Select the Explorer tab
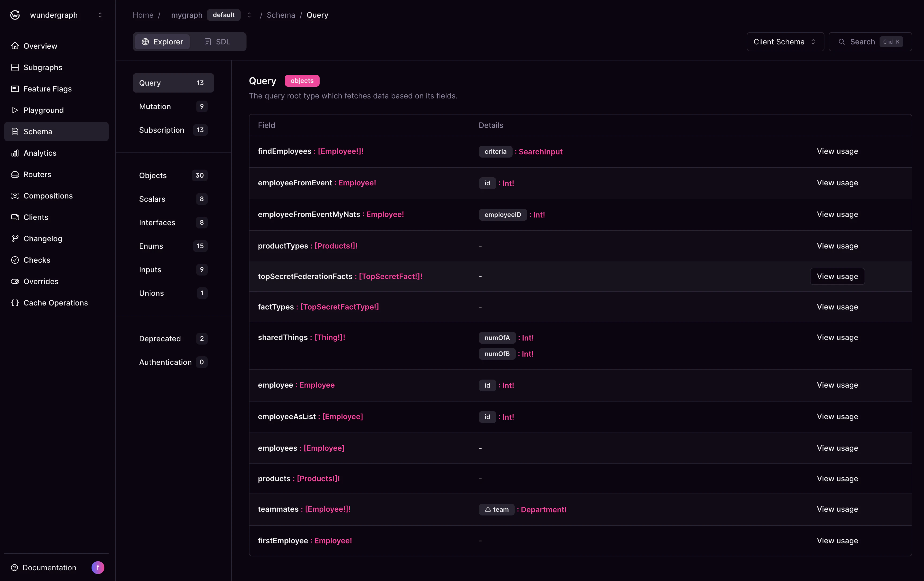Screen dimensions: 924x581 point(162,41)
